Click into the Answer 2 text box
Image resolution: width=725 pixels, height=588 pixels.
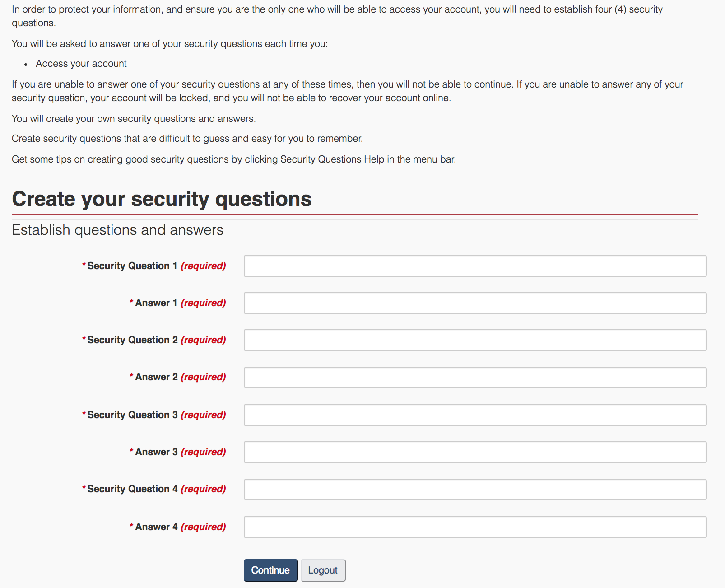tap(475, 378)
